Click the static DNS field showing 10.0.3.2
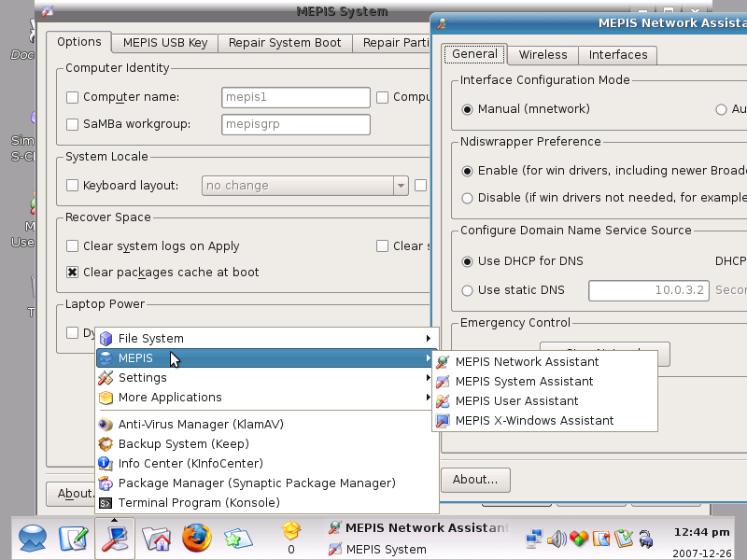This screenshot has height=560, width=747. [x=649, y=290]
